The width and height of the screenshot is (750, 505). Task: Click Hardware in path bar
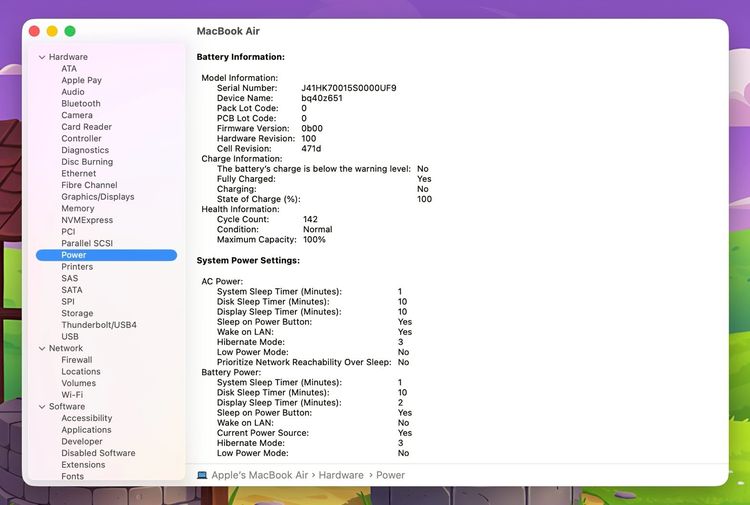341,475
